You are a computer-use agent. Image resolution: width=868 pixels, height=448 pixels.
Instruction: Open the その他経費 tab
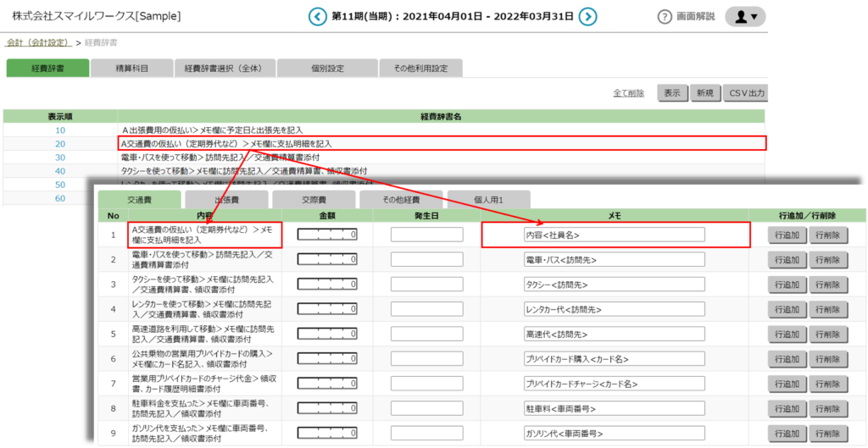point(401,200)
